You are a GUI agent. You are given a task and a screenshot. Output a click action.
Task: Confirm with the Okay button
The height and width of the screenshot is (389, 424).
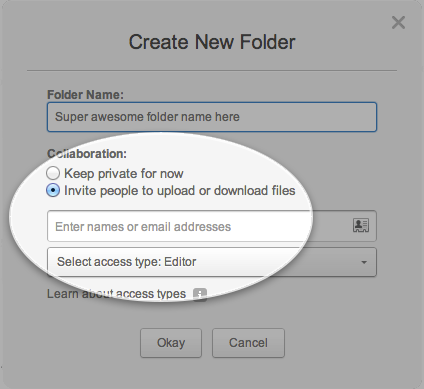pos(171,343)
